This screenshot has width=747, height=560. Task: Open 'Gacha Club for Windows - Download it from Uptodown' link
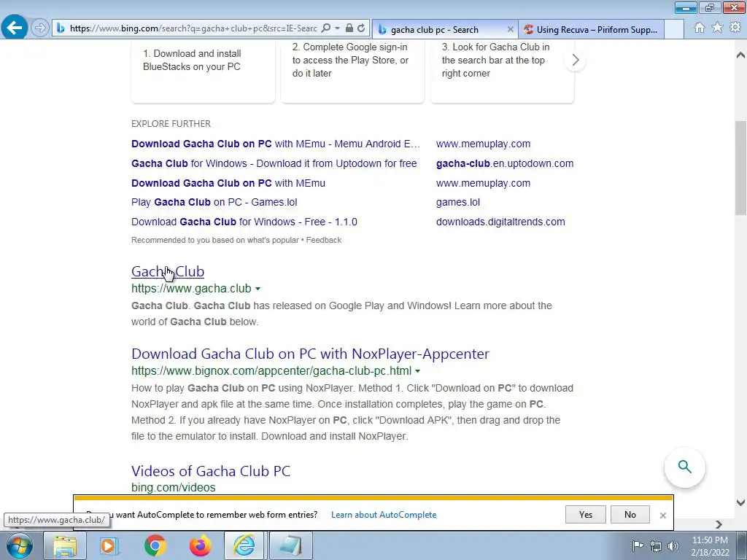point(274,163)
